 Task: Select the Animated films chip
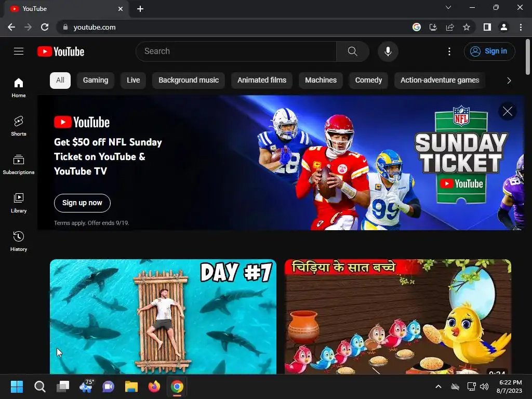[x=262, y=81]
